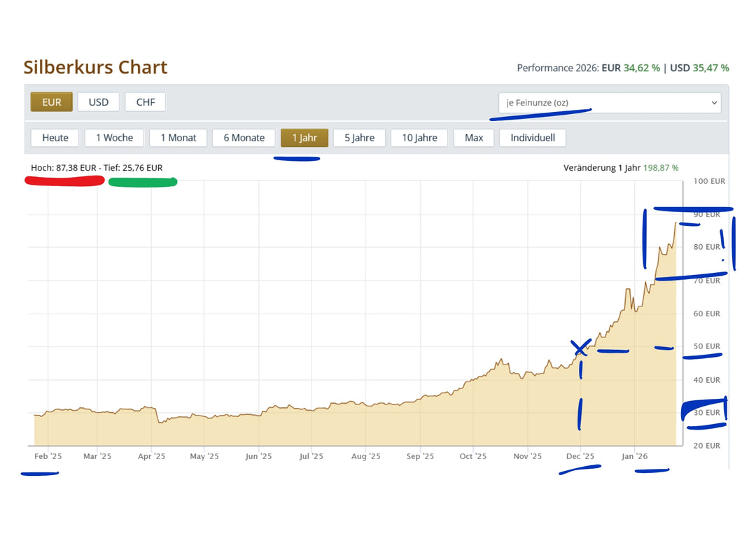The width and height of the screenshot is (756, 536).
Task: Switch the chart to CHF
Action: pos(145,102)
